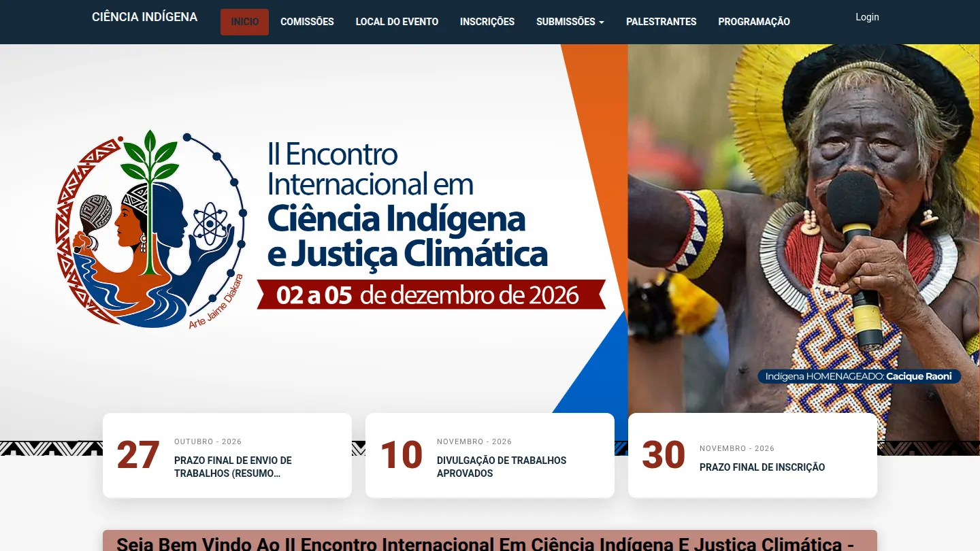Click the event title in the banner
Screen dimensions: 980x551
pos(407,204)
